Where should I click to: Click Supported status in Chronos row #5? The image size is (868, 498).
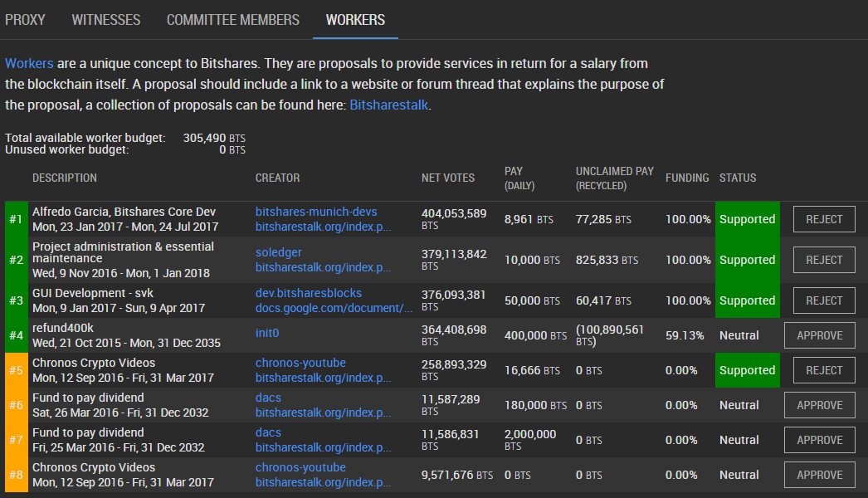pyautogui.click(x=748, y=370)
